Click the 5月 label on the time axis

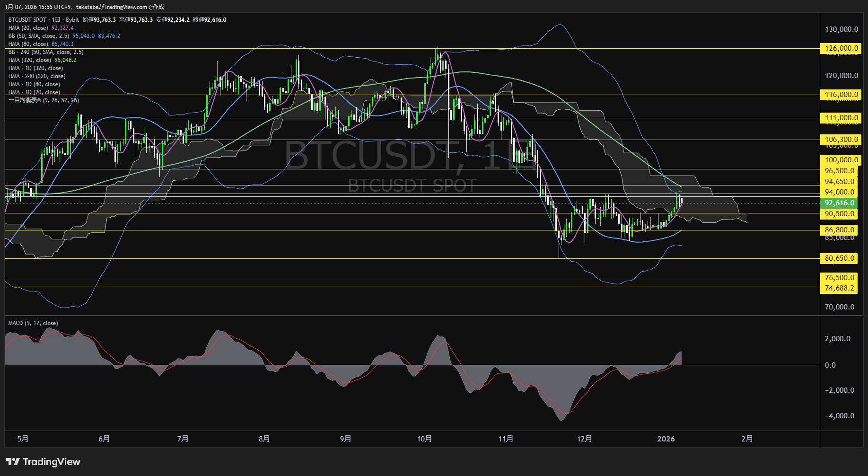22,439
